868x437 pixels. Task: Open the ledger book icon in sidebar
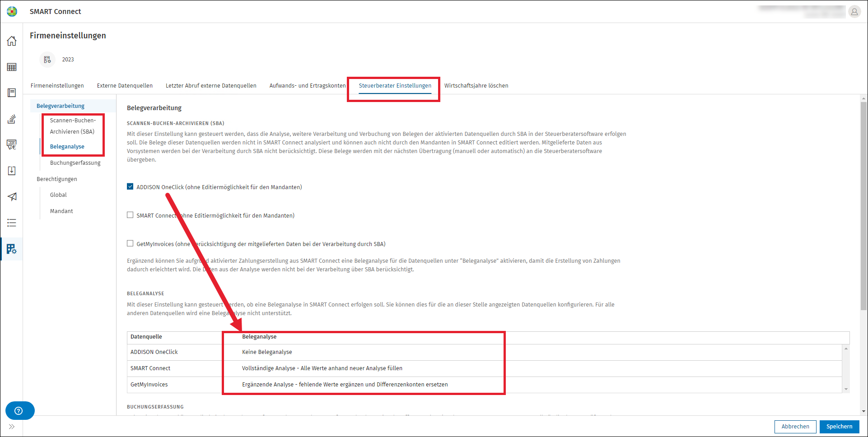pyautogui.click(x=12, y=93)
